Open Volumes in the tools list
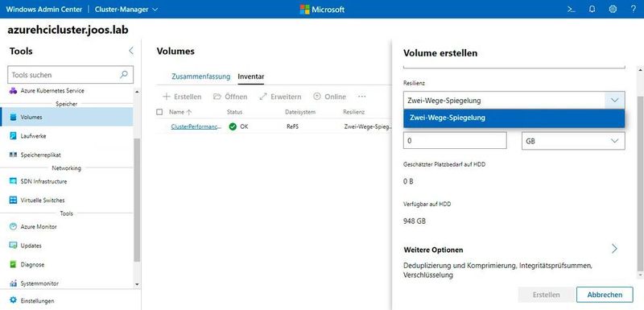The height and width of the screenshot is (310, 644). [x=67, y=117]
